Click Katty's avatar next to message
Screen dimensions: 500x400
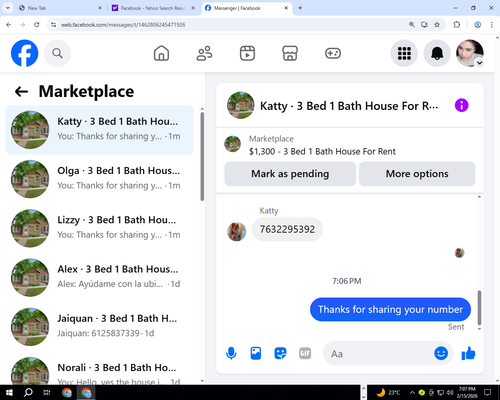click(237, 232)
